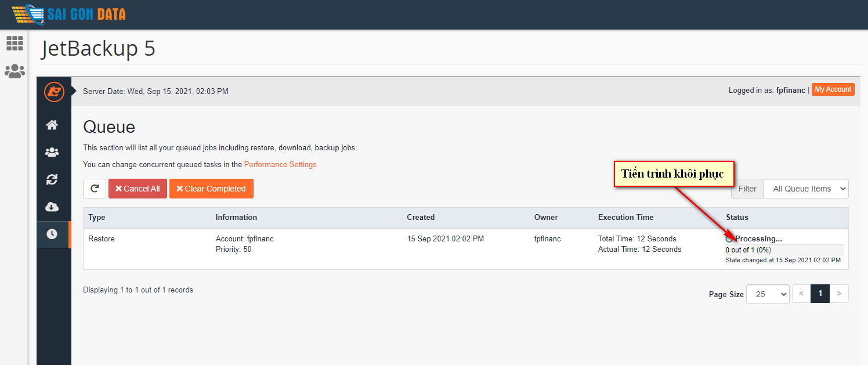
Task: Click the Server Date text
Action: [x=155, y=91]
